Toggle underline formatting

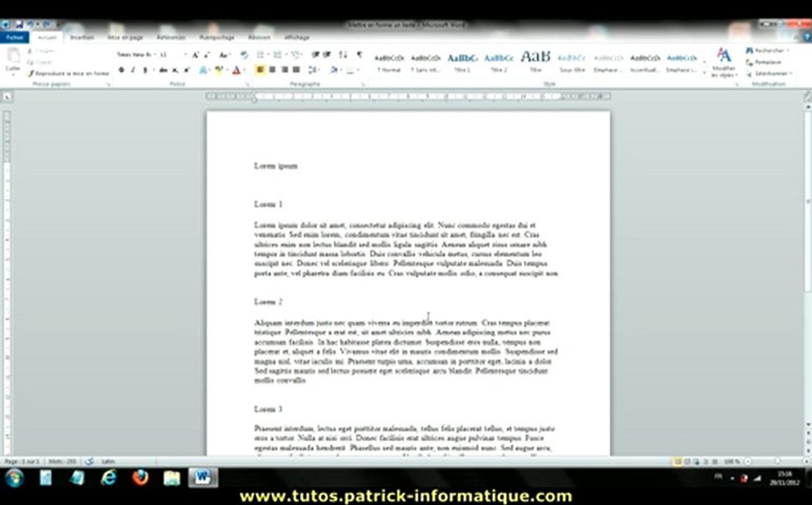(x=145, y=70)
